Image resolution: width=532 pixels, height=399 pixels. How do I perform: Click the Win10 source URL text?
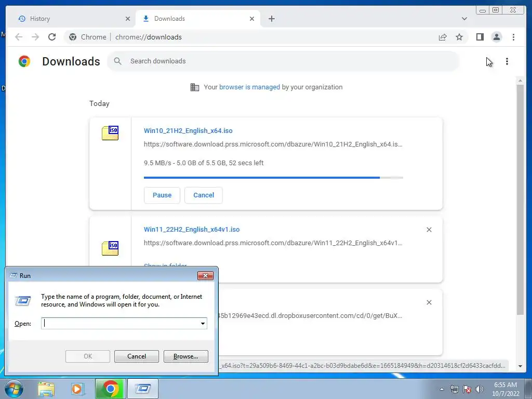[273, 144]
